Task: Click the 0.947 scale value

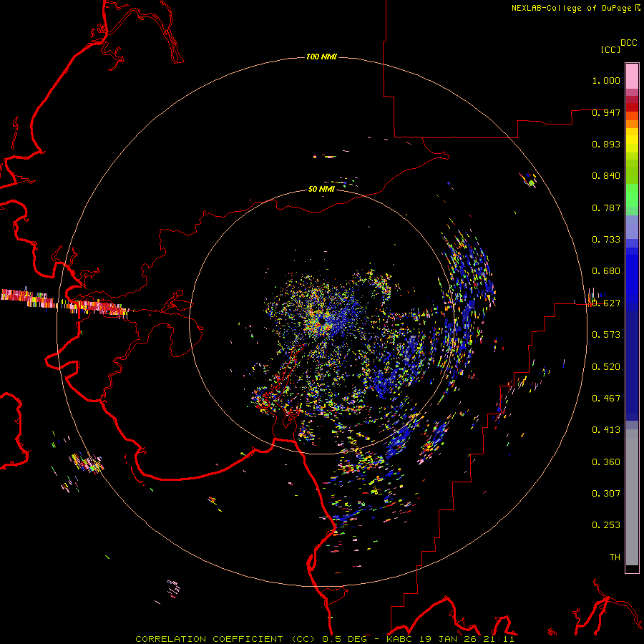Action: point(606,112)
